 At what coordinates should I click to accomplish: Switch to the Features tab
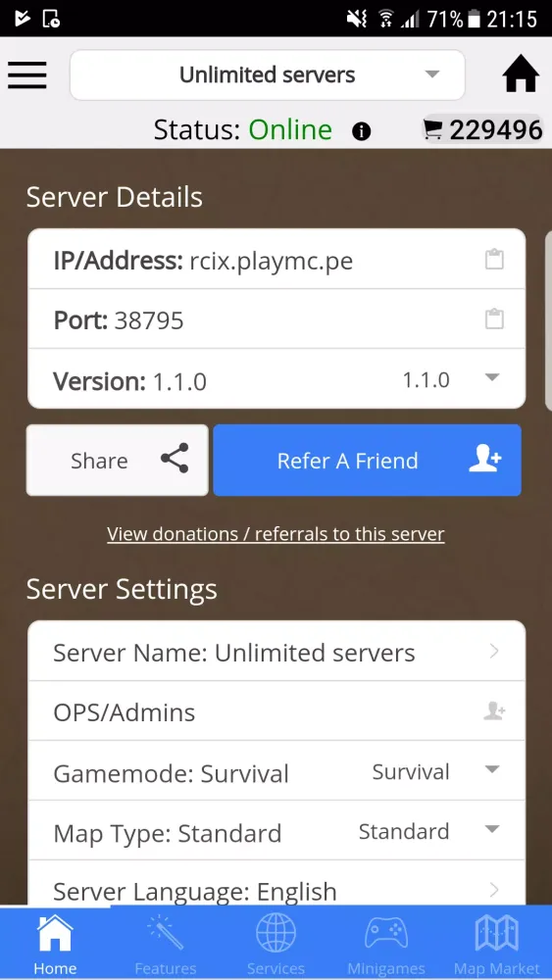coord(166,943)
